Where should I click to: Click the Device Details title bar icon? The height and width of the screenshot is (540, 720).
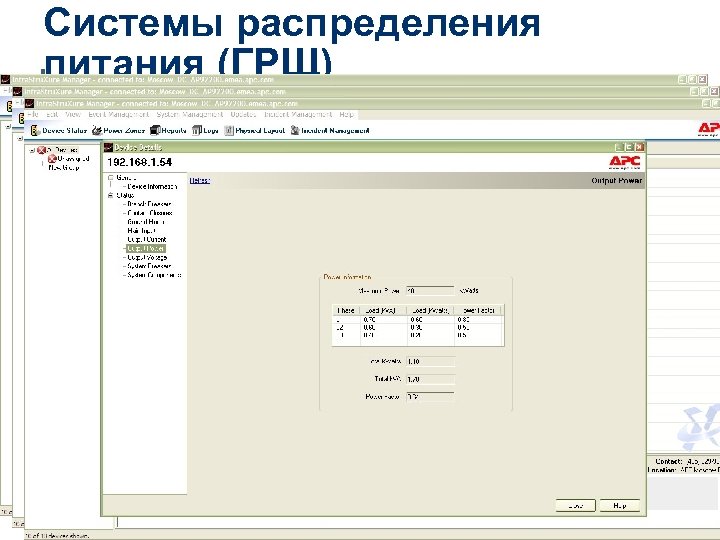coord(108,147)
